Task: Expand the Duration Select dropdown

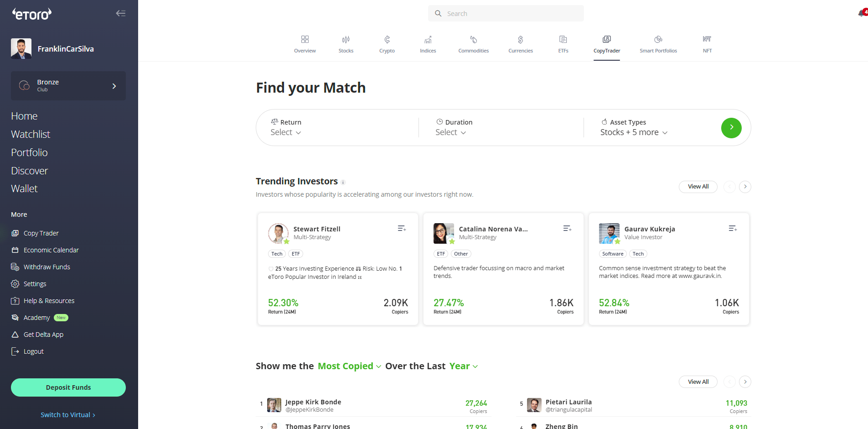Action: pos(450,132)
